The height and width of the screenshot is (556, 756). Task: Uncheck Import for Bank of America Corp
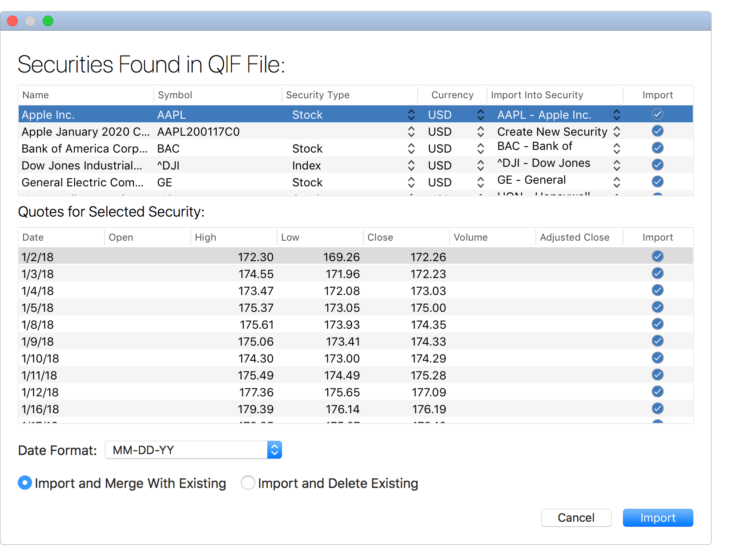tap(657, 148)
